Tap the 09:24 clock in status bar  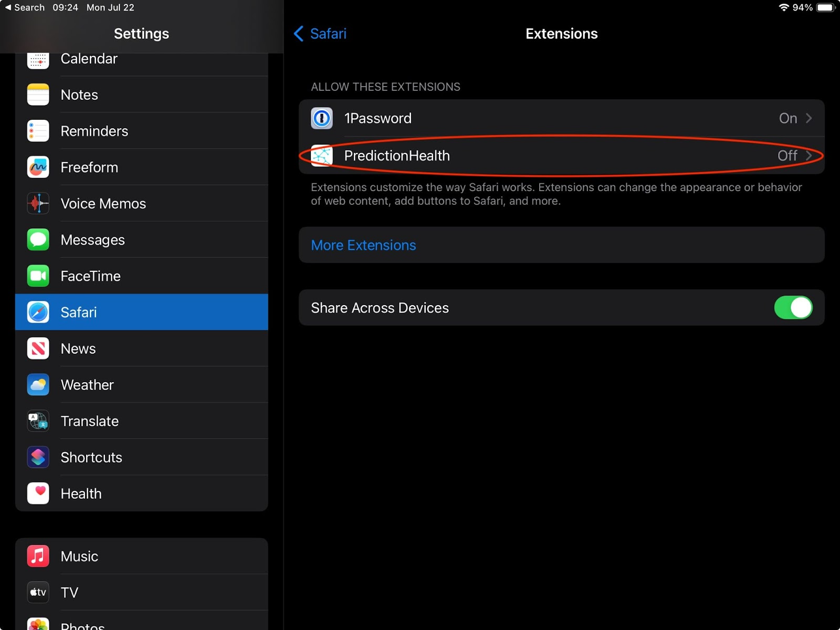click(x=65, y=7)
